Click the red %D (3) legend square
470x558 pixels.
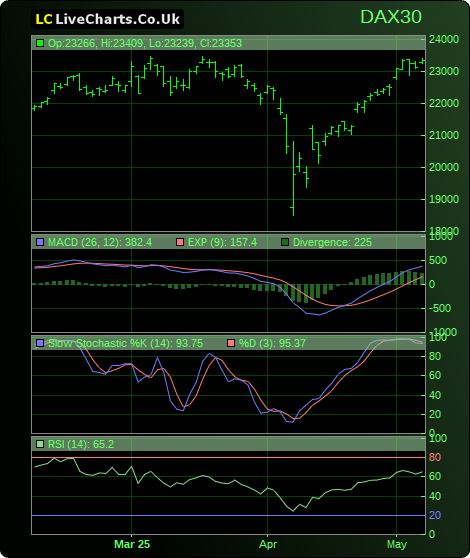tap(231, 343)
